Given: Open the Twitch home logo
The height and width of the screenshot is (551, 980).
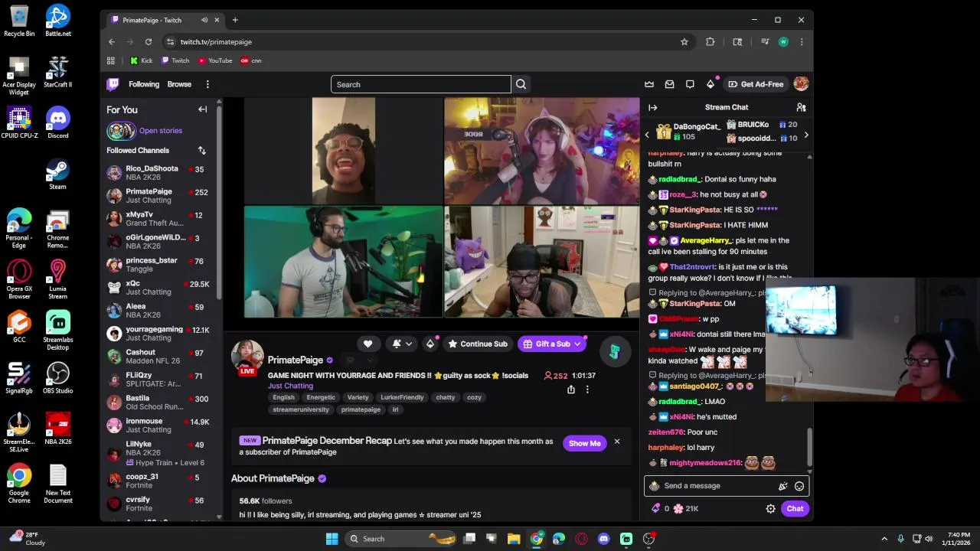Looking at the screenshot, I should pyautogui.click(x=113, y=84).
